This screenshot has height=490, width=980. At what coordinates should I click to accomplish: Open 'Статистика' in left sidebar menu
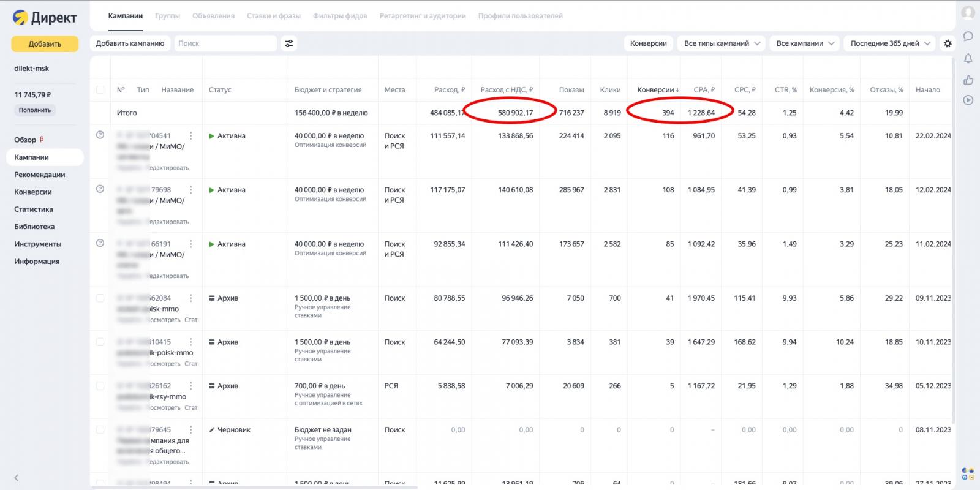coord(34,209)
